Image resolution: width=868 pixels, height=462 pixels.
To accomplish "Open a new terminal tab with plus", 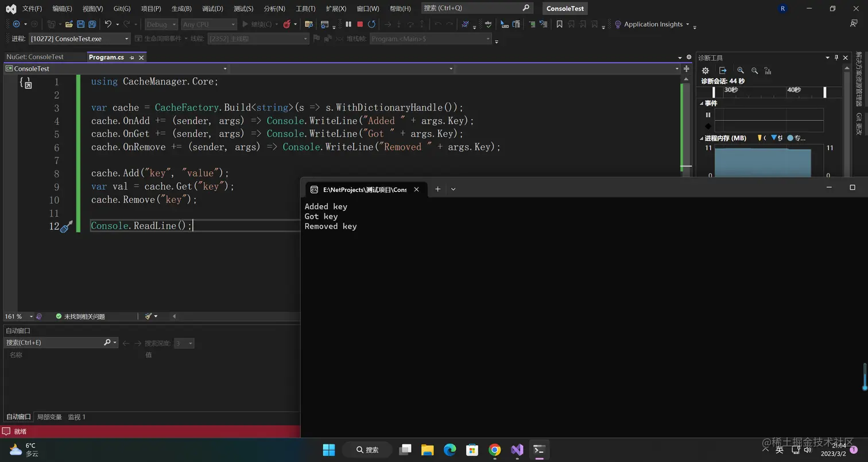I will 437,189.
